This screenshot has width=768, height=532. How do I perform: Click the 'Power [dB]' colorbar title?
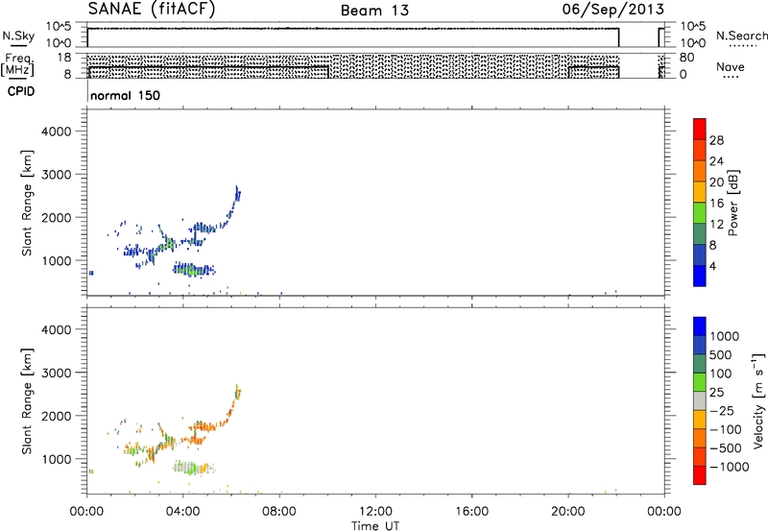point(733,203)
